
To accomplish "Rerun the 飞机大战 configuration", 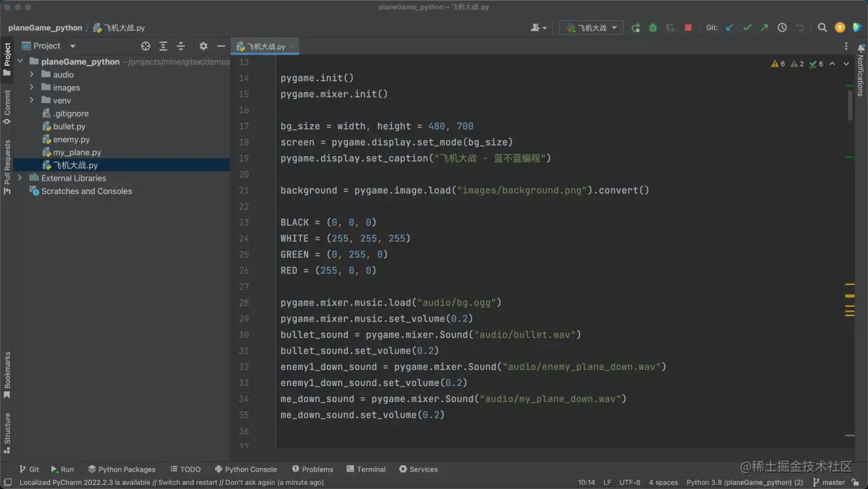I will [x=636, y=28].
